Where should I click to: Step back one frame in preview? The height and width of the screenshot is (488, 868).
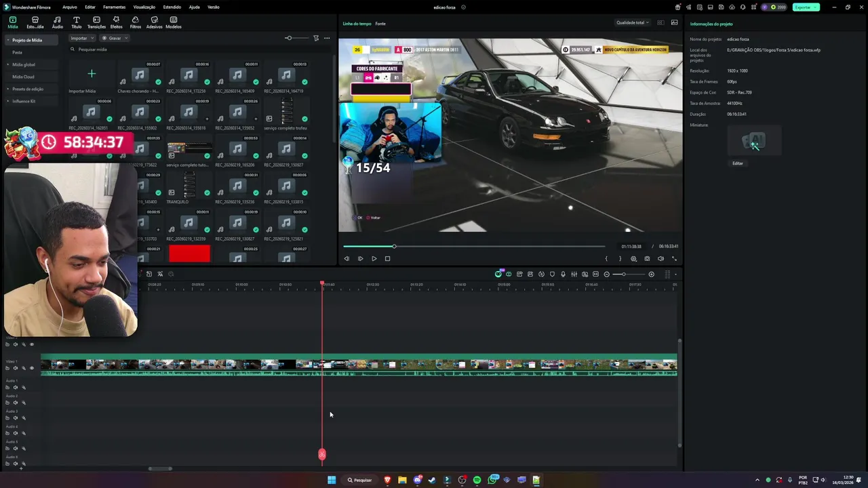[x=347, y=258]
